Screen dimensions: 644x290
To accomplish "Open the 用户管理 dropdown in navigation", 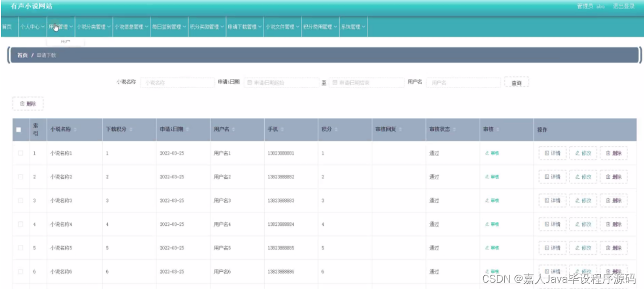I will [61, 27].
